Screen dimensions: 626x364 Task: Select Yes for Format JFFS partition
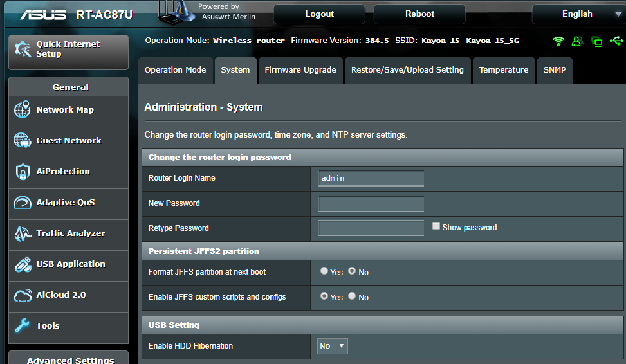324,271
